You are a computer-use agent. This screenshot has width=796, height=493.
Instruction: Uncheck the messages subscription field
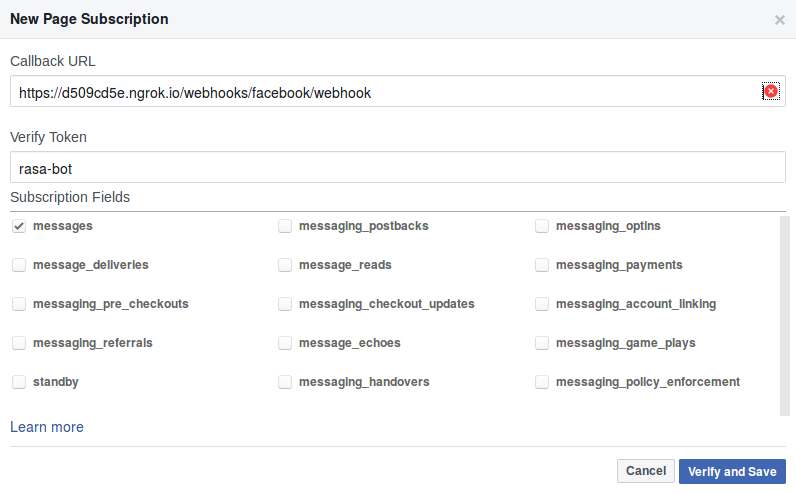[19, 227]
